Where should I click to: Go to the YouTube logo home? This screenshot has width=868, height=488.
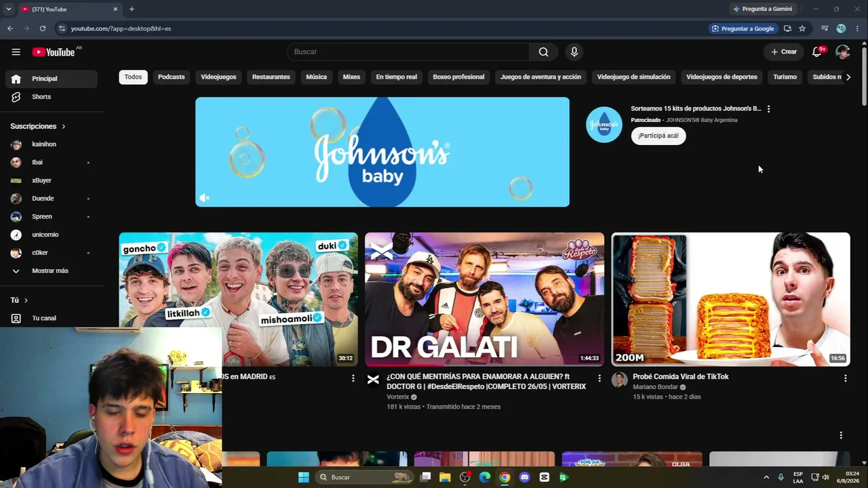pyautogui.click(x=54, y=52)
